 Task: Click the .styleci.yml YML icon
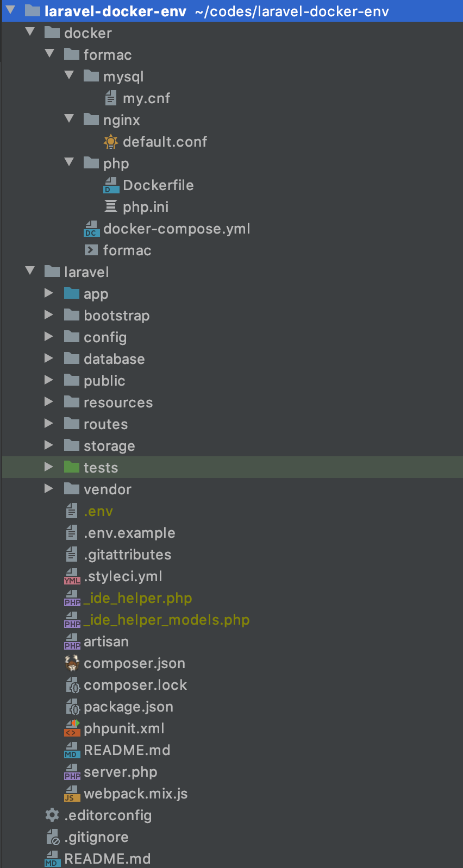pos(72,576)
